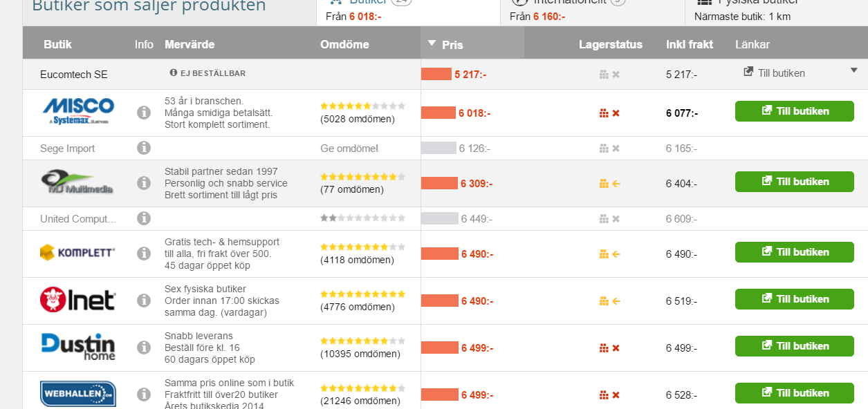
Task: Sort stores by Pris column
Action: (452, 45)
